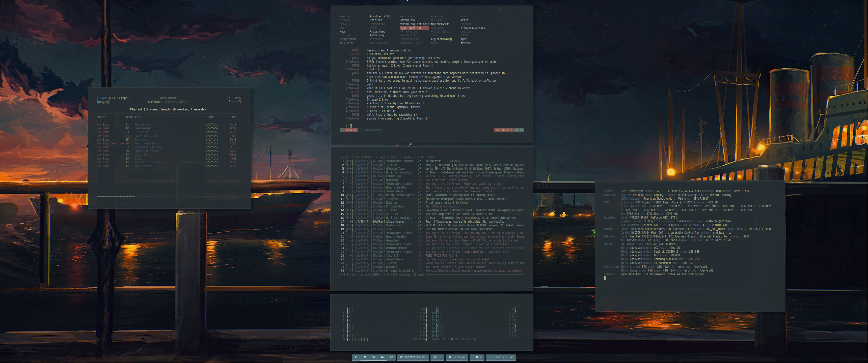Open 'lechuckbot' buffer in weechat

click(x=377, y=24)
